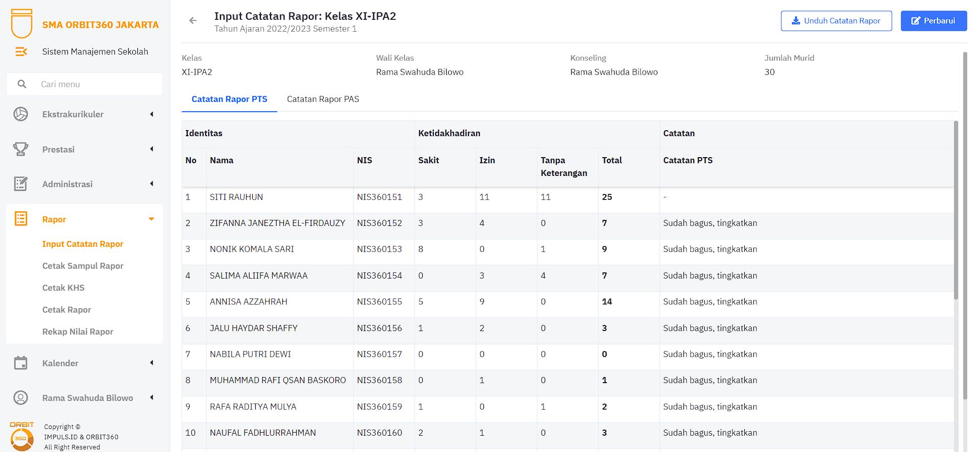The image size is (980, 452).
Task: Expand the Prestasi submenu arrow
Action: click(152, 149)
